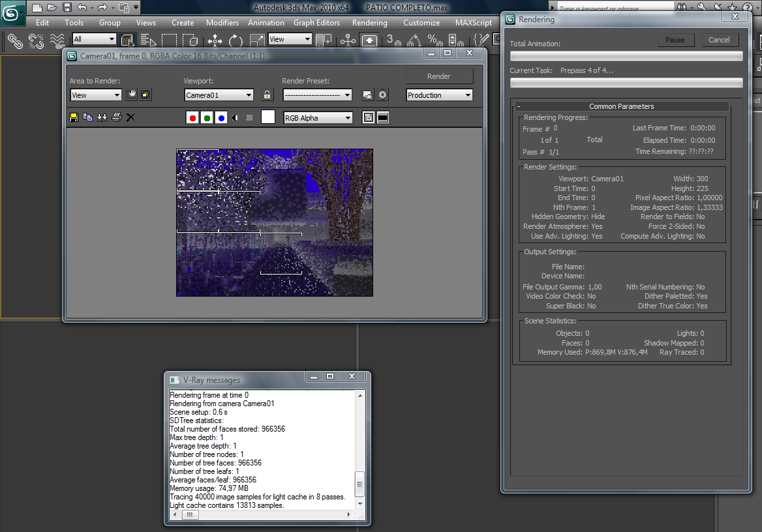Click the New Scene icon
The image size is (762, 532).
pyautogui.click(x=37, y=8)
